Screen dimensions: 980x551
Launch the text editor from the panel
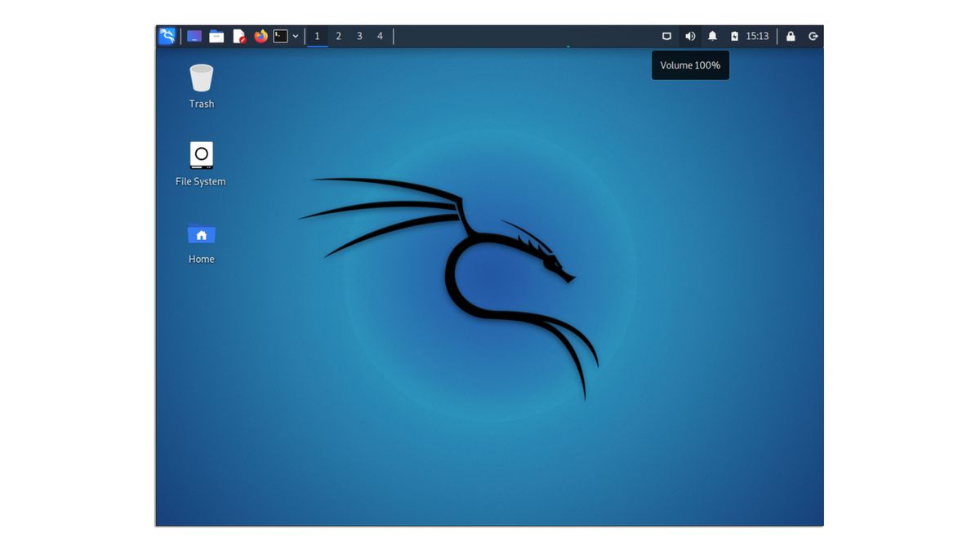pyautogui.click(x=238, y=35)
